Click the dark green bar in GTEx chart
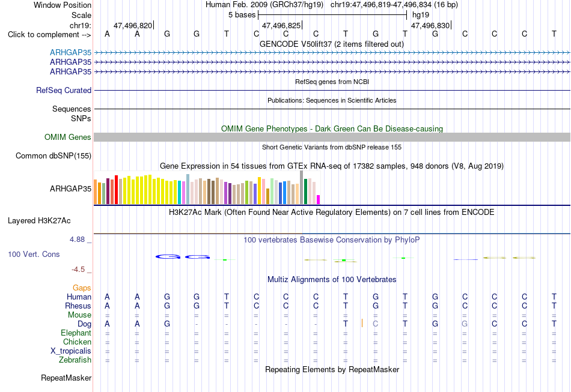The height and width of the screenshot is (392, 571). (x=305, y=191)
